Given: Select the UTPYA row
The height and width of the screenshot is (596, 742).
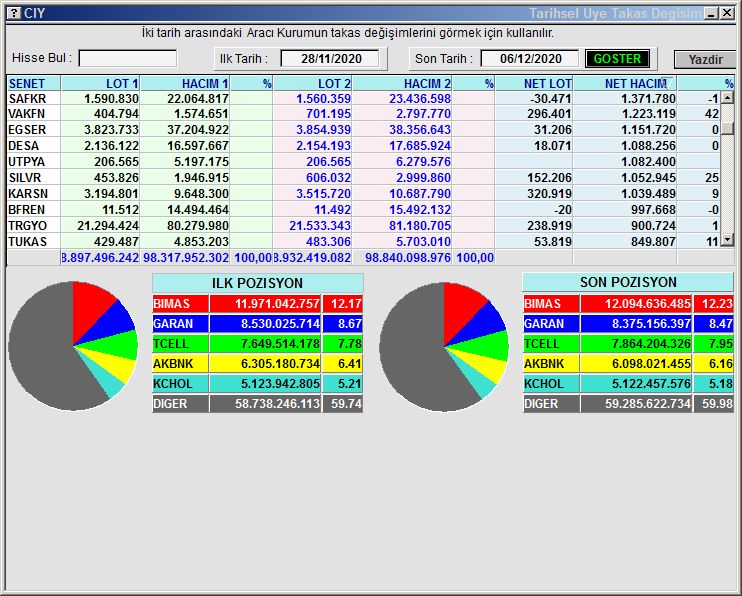Looking at the screenshot, I should (x=363, y=161).
